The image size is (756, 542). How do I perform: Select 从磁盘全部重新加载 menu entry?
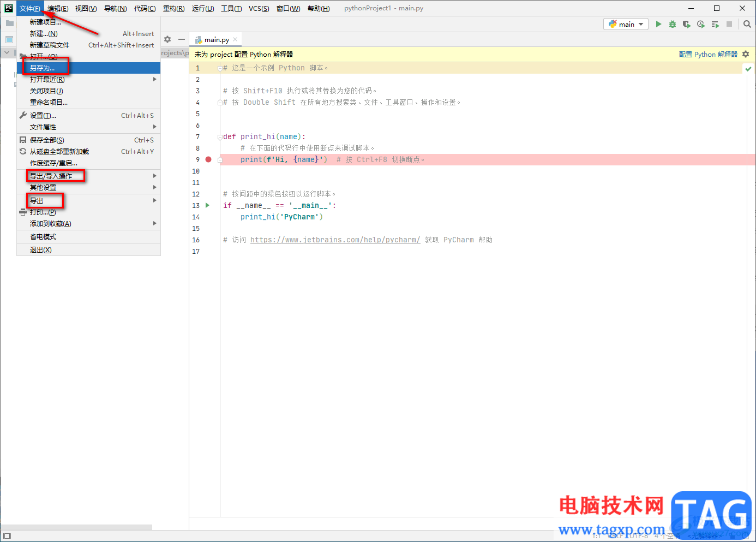tap(88, 151)
